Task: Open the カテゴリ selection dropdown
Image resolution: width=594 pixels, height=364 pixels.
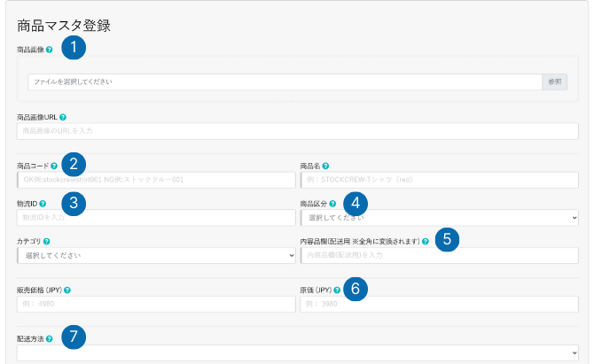Action: click(156, 255)
